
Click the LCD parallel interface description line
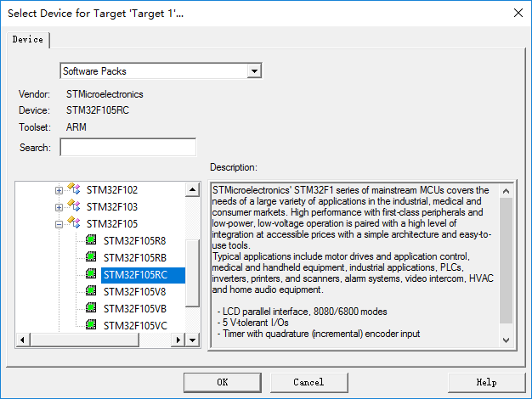(x=302, y=312)
